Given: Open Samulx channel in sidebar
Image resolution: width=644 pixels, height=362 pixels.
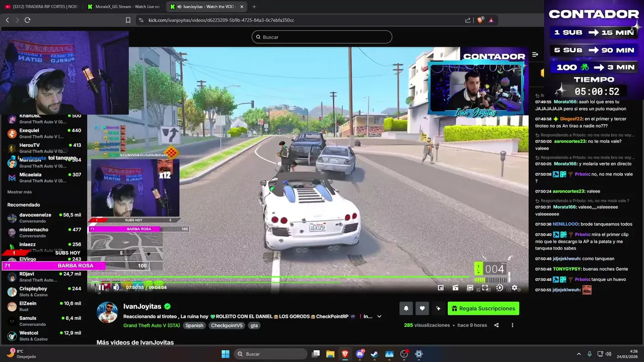Looking at the screenshot, I should click(x=44, y=321).
